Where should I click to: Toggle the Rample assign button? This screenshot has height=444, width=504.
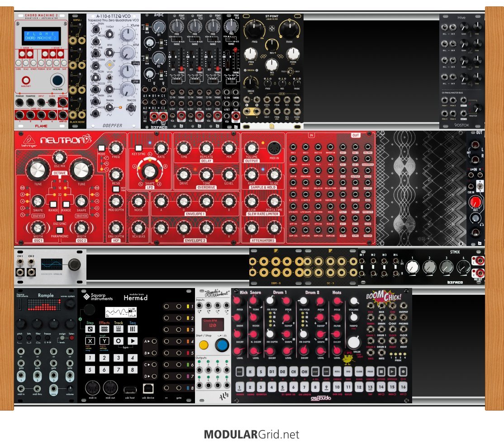click(x=62, y=338)
